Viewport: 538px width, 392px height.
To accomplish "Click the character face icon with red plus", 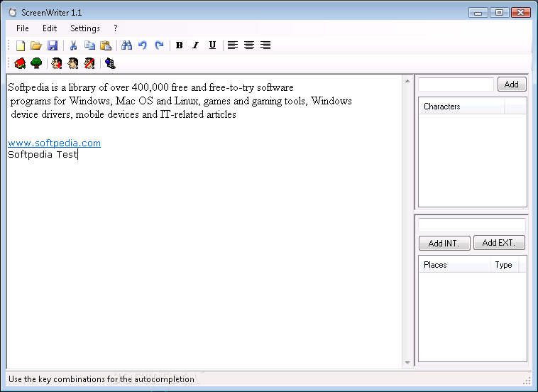I will [57, 63].
